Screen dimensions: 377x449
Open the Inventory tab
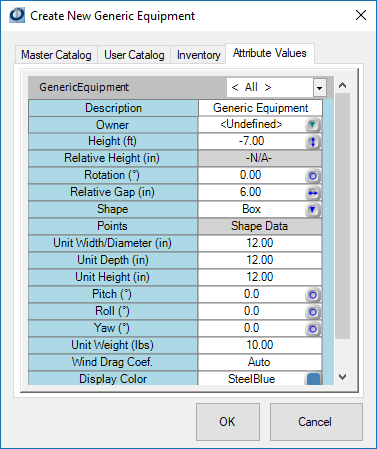click(x=199, y=55)
